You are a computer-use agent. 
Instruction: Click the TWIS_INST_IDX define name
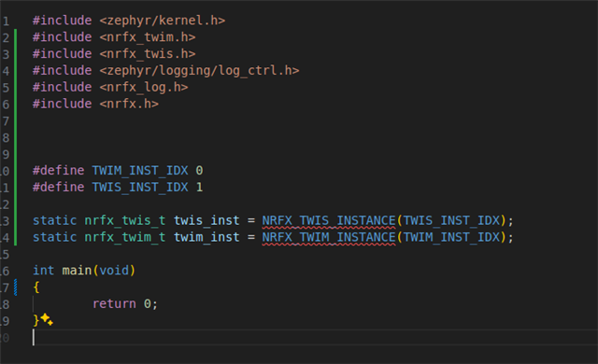click(140, 188)
